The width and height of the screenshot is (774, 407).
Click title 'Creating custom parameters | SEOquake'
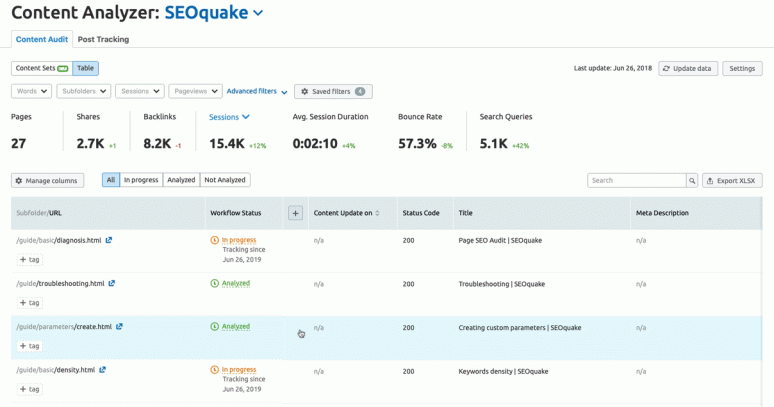pos(520,328)
